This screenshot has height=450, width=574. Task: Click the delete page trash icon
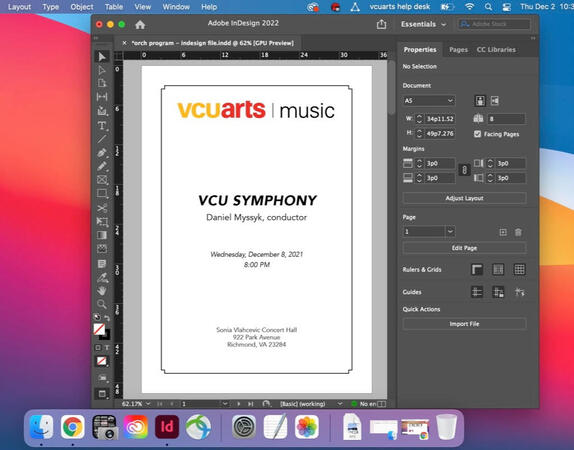518,232
